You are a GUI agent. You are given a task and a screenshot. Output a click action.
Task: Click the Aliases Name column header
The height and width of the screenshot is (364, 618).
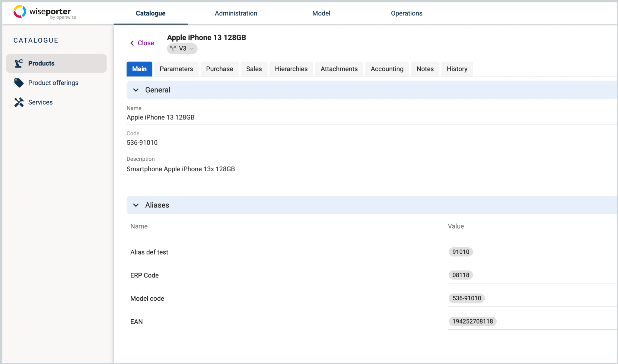tap(139, 226)
